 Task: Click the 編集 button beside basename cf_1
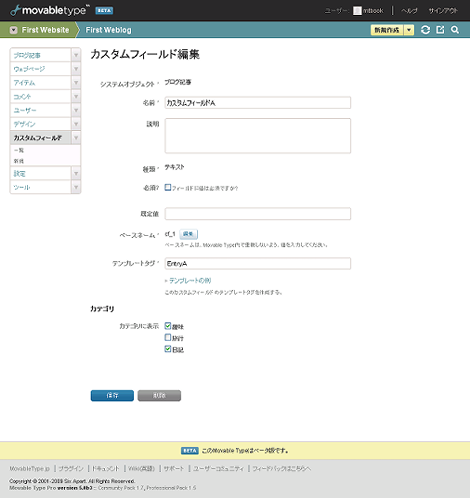tap(189, 234)
